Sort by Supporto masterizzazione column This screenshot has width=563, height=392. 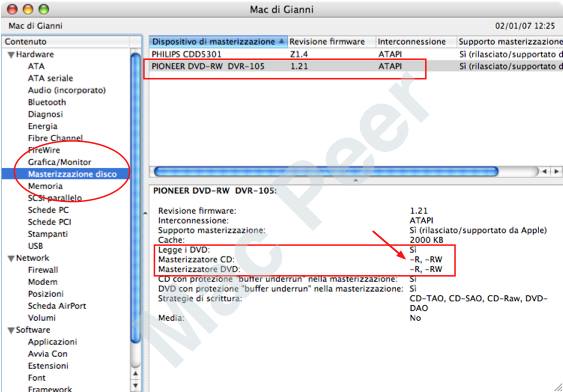tap(510, 42)
